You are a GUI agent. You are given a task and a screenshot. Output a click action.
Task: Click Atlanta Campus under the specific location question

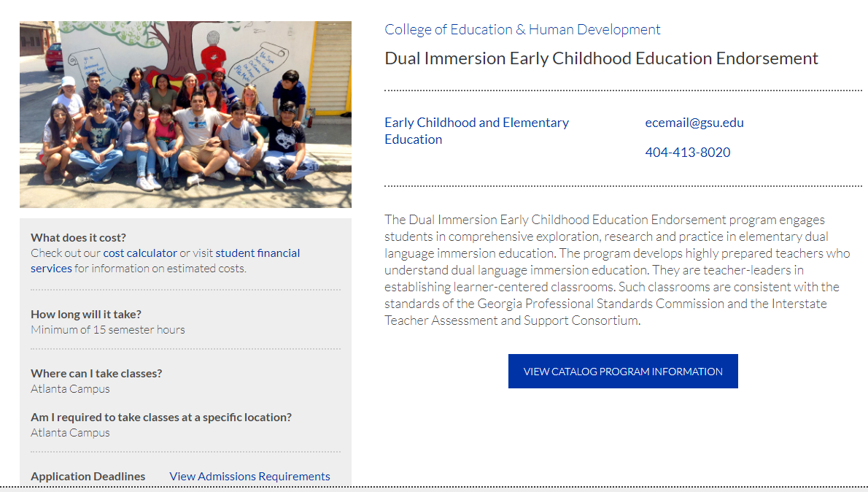pos(70,433)
